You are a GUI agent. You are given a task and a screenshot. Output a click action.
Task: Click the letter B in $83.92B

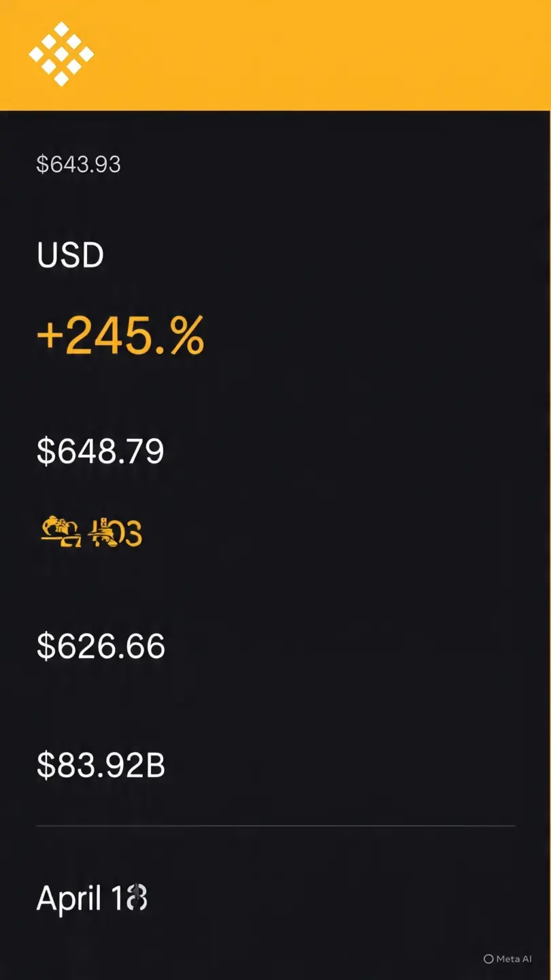pyautogui.click(x=155, y=766)
